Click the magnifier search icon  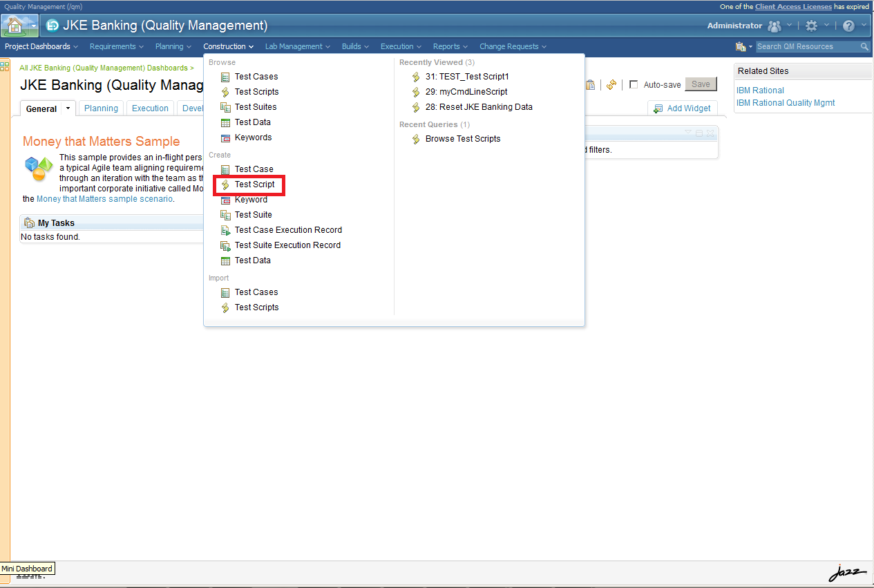click(x=864, y=46)
